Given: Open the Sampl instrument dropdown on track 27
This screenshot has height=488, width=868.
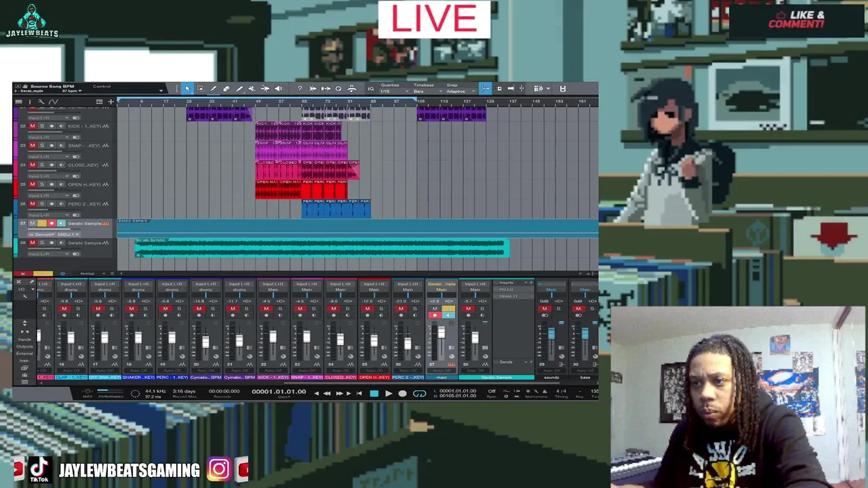Looking at the screenshot, I should click(x=42, y=235).
